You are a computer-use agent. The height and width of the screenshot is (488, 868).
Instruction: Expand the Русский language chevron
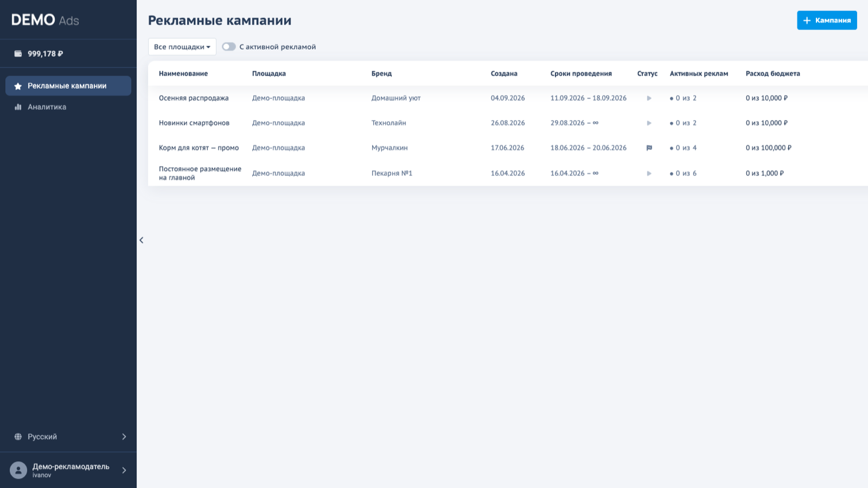click(124, 436)
